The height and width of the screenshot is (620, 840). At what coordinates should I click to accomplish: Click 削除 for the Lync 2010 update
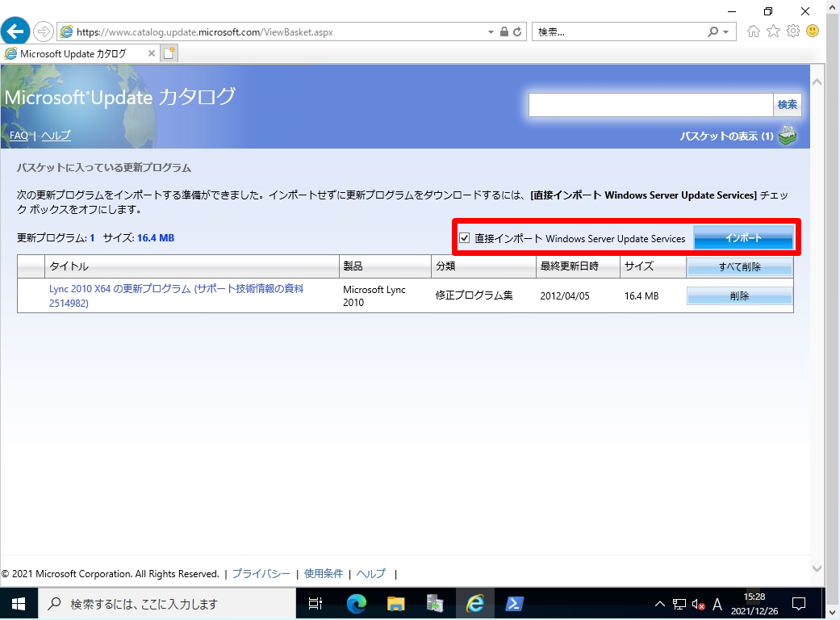tap(739, 295)
